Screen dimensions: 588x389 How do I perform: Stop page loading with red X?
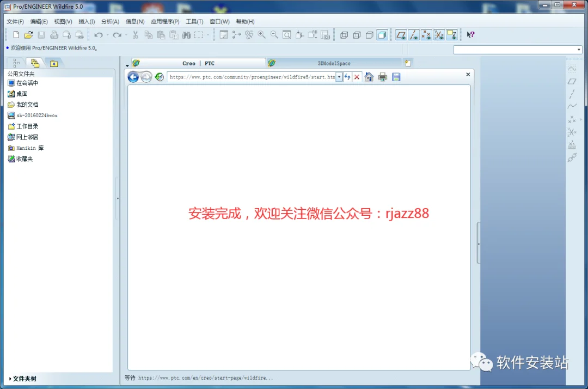tap(357, 77)
